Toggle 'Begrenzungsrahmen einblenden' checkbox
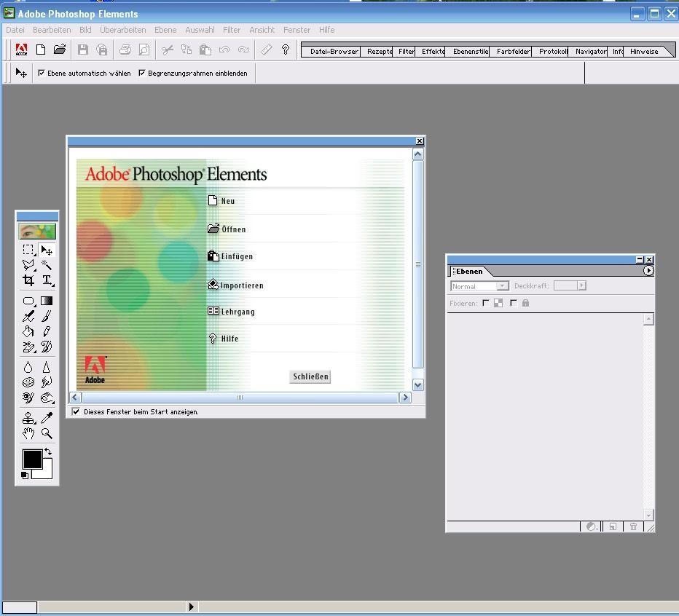Image resolution: width=679 pixels, height=616 pixels. point(142,73)
